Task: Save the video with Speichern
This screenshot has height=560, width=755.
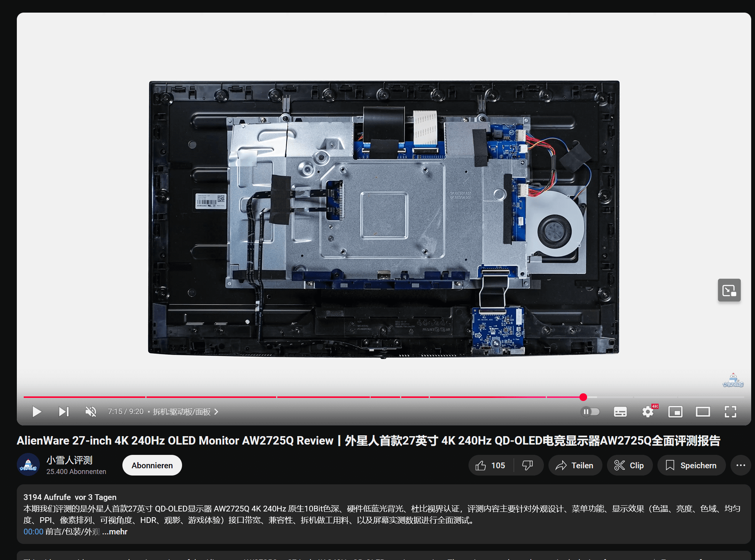Action: pyautogui.click(x=691, y=465)
